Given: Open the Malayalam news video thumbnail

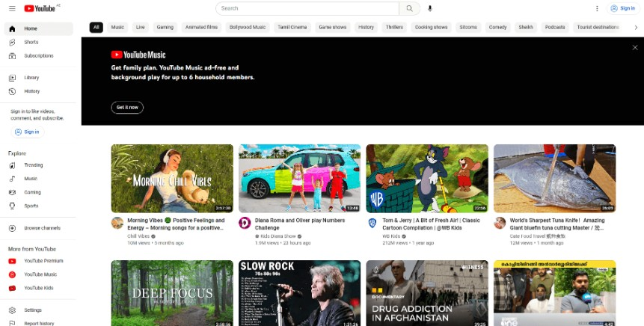Looking at the screenshot, I should pos(554,293).
